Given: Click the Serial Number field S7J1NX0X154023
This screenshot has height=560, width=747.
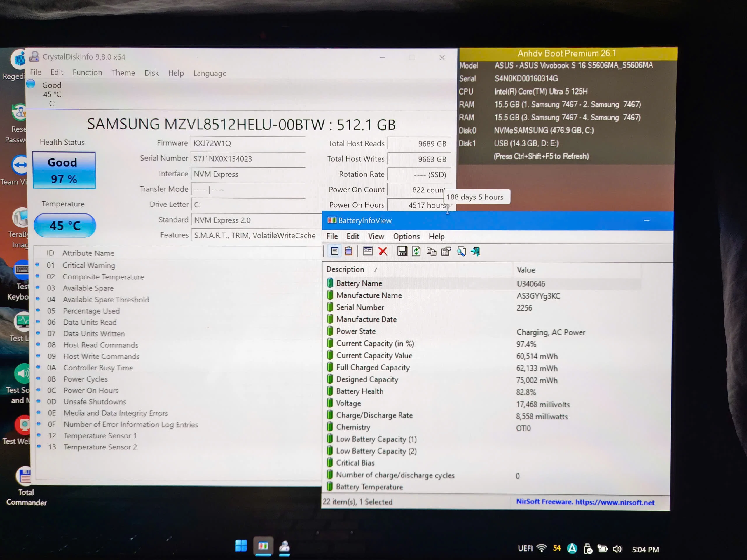Looking at the screenshot, I should click(248, 159).
